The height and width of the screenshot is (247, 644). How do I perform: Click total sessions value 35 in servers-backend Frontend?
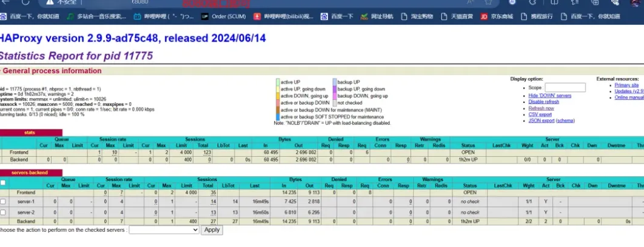(213, 192)
